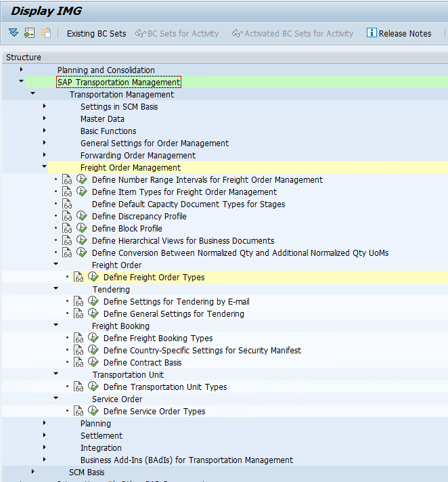Collapse SAP Transportation Management node
This screenshot has height=482, width=448.
[21, 81]
